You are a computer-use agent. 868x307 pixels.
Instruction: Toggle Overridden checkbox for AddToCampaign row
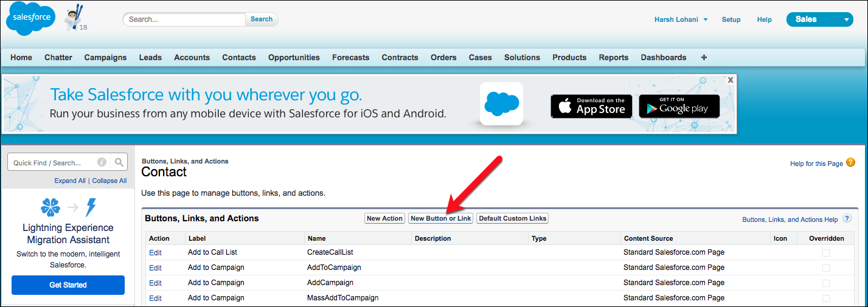coord(826,267)
